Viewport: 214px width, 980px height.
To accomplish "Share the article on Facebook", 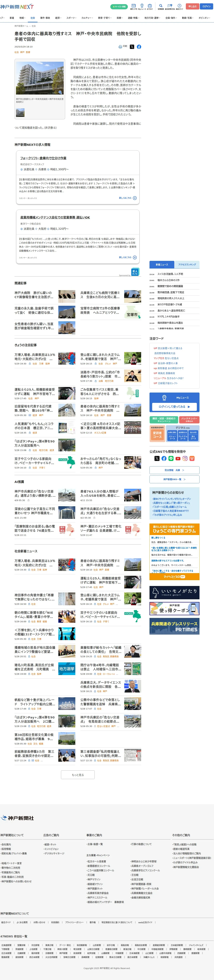I will click(139, 47).
